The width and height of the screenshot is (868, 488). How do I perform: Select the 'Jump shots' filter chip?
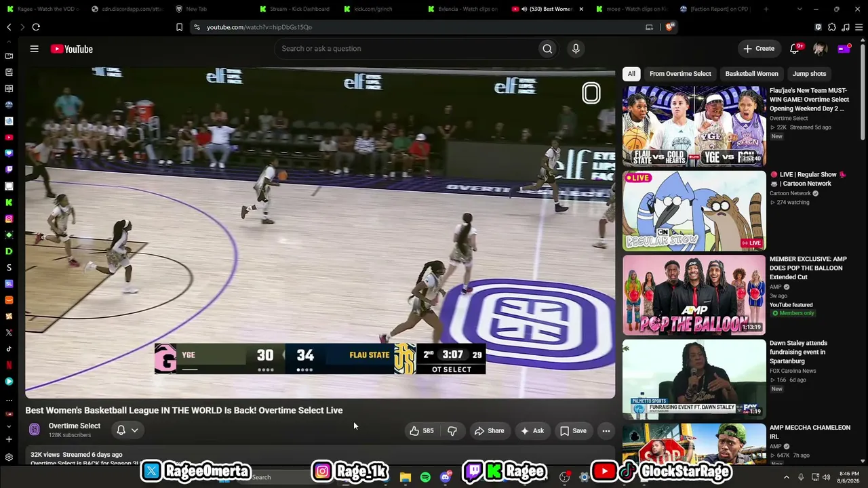(x=809, y=73)
